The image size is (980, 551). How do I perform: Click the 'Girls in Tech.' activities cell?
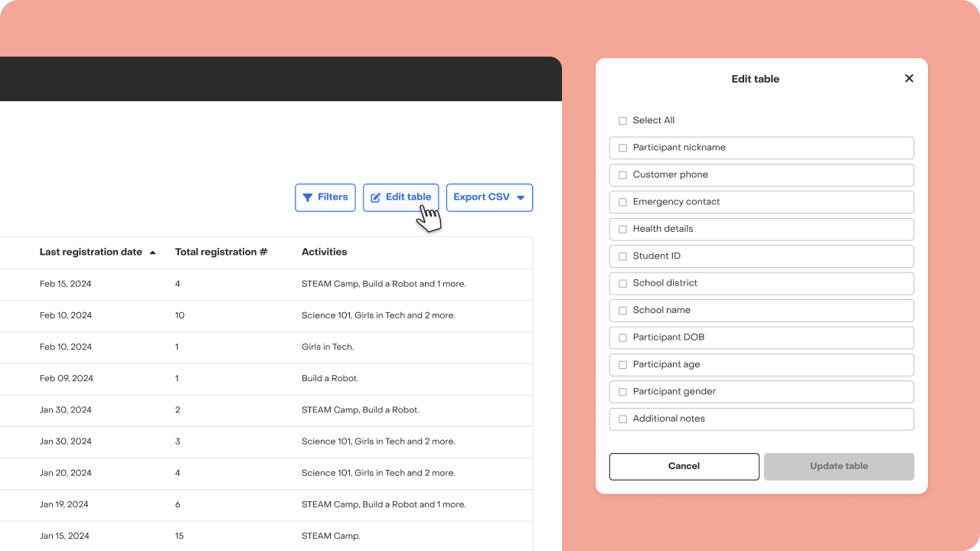(x=328, y=347)
